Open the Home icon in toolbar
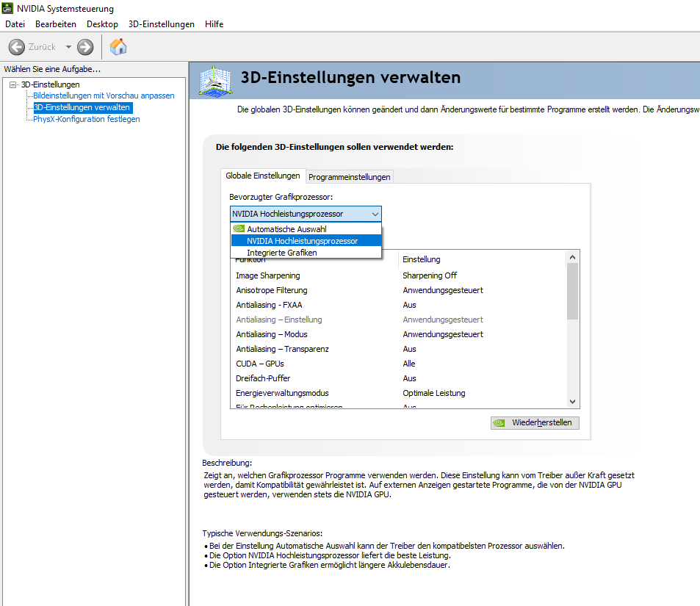Screen dimensions: 700x606 coord(118,47)
